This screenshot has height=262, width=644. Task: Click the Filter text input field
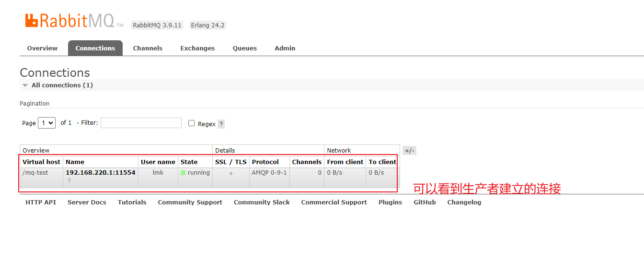[x=141, y=123]
